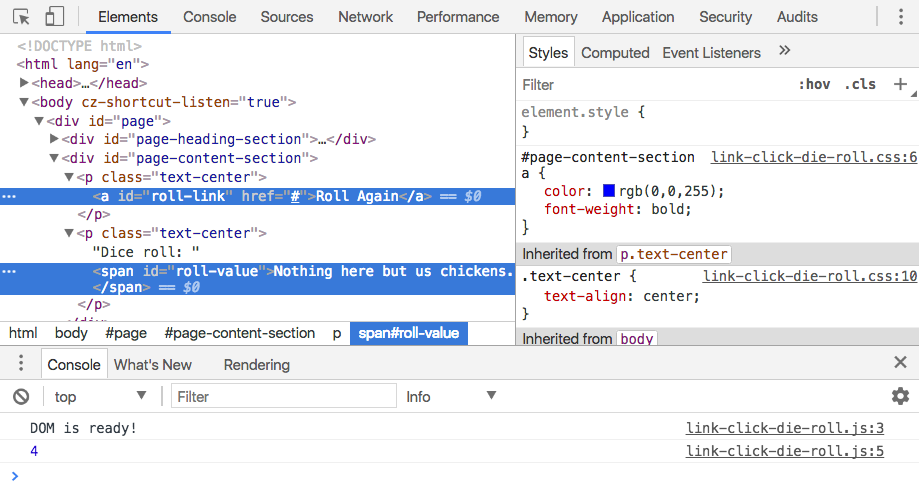
Task: Open the Security panel tab
Action: point(725,17)
